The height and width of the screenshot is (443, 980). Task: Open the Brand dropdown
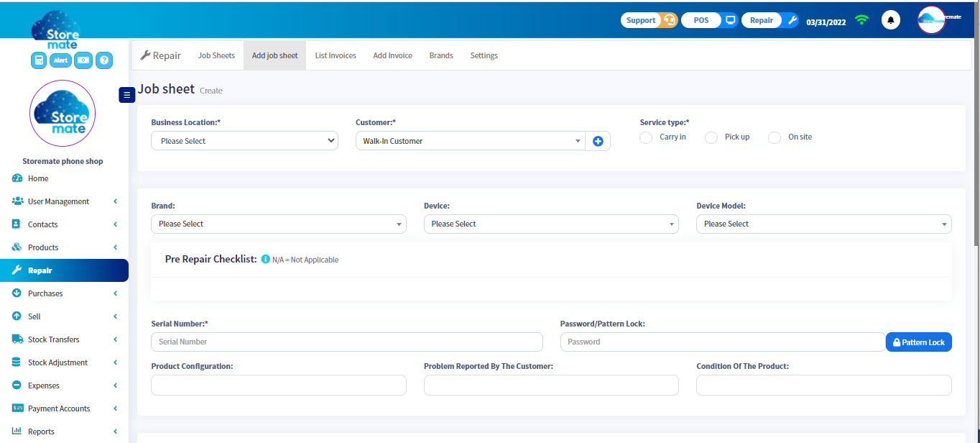(278, 224)
